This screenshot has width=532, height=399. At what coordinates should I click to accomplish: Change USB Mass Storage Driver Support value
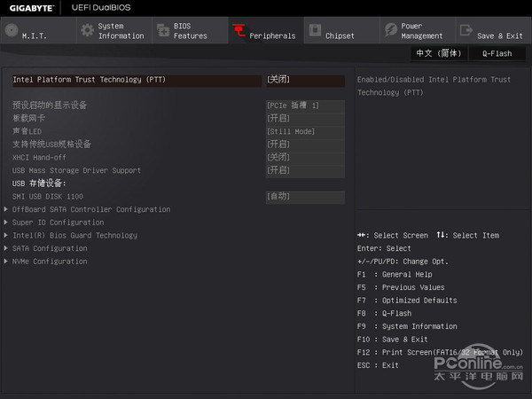click(x=305, y=170)
